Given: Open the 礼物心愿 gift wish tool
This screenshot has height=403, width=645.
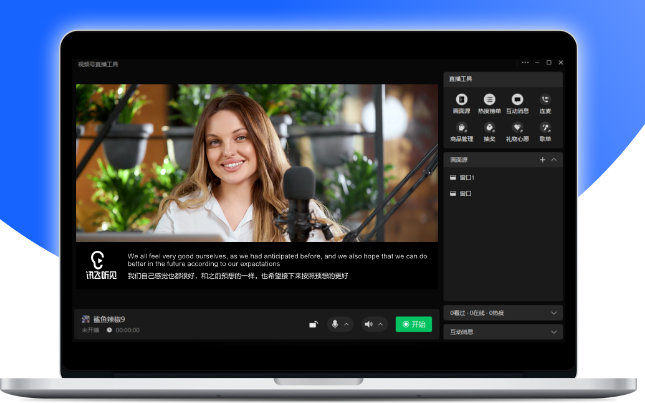Looking at the screenshot, I should coord(517,129).
